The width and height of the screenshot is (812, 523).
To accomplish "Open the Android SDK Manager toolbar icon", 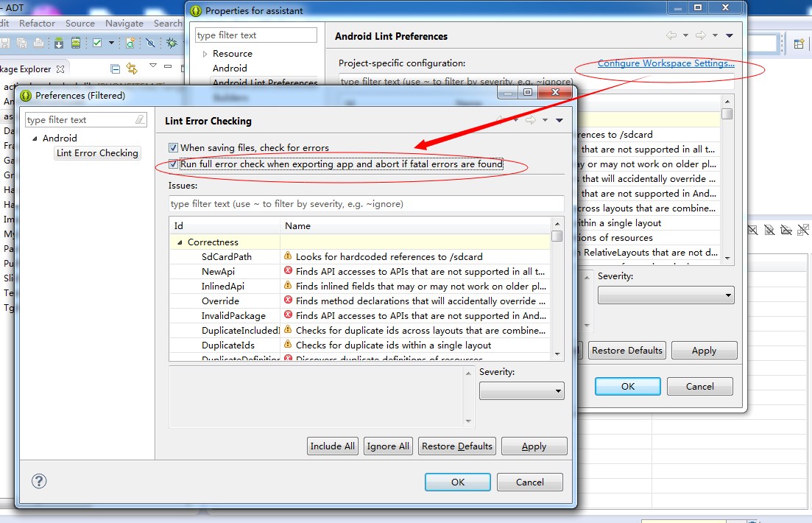I will [59, 43].
